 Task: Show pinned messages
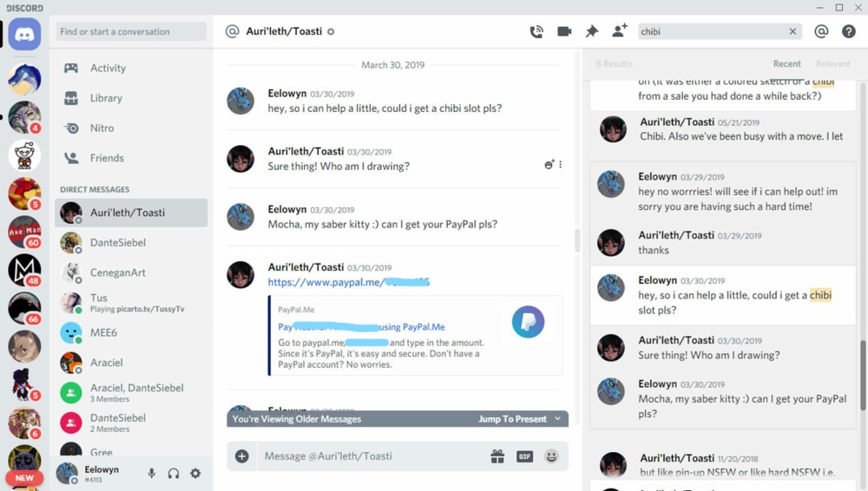tap(592, 31)
